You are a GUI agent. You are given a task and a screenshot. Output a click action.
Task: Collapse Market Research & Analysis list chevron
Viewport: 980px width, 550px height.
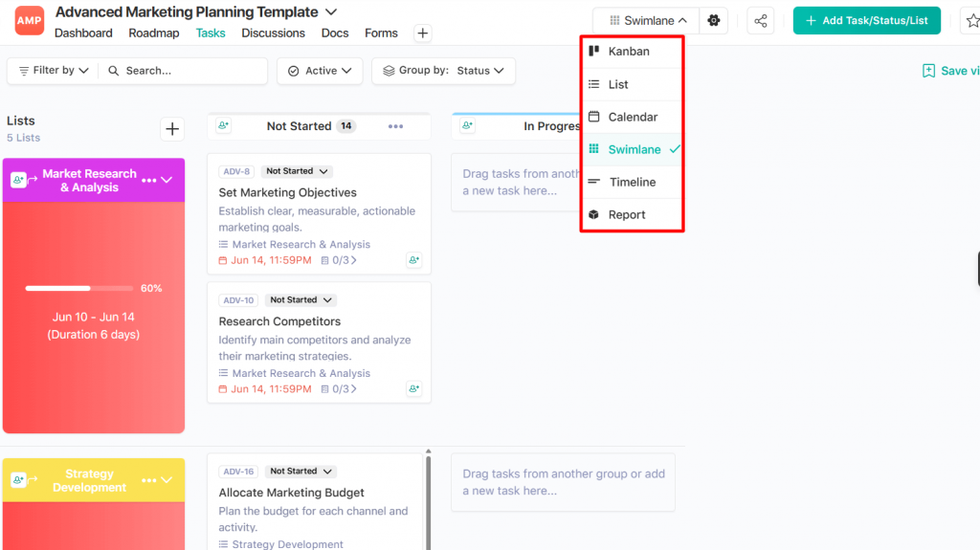coord(167,180)
